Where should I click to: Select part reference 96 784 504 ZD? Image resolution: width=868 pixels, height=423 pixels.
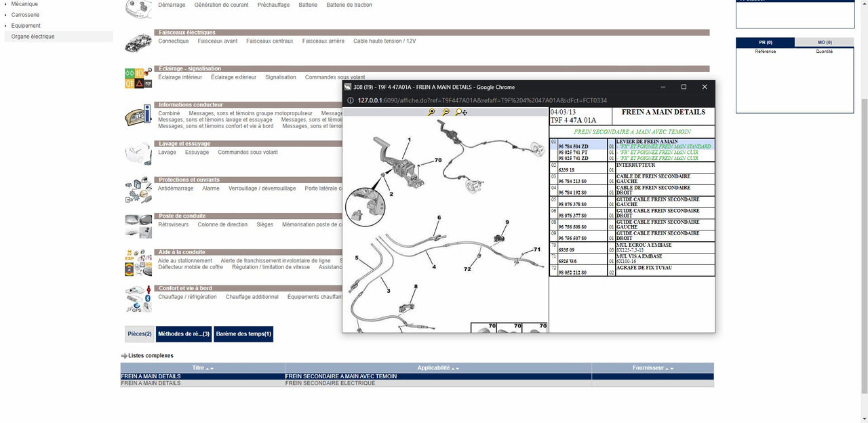click(573, 146)
